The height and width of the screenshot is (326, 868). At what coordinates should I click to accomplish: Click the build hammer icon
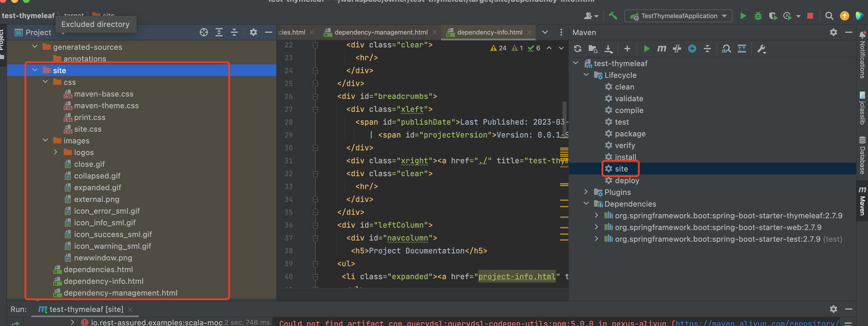pos(612,16)
